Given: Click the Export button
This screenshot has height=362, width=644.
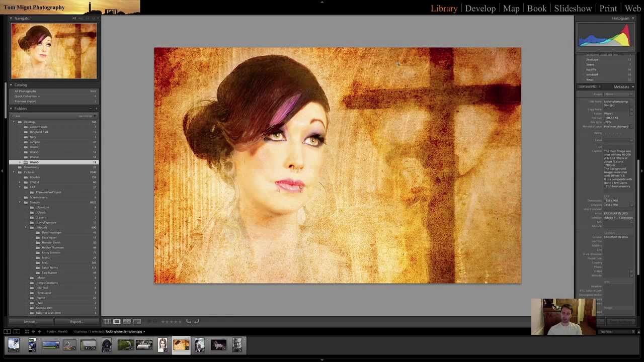Looking at the screenshot, I should point(76,322).
